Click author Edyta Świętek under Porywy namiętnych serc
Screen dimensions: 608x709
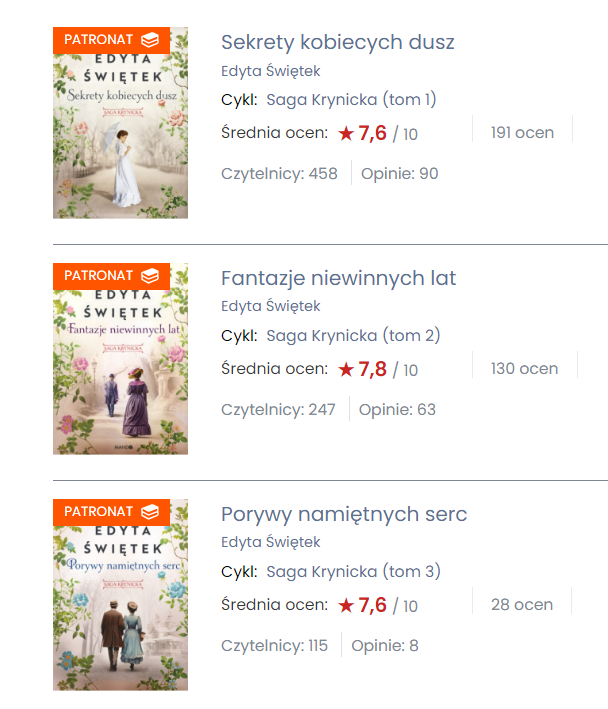click(x=270, y=542)
